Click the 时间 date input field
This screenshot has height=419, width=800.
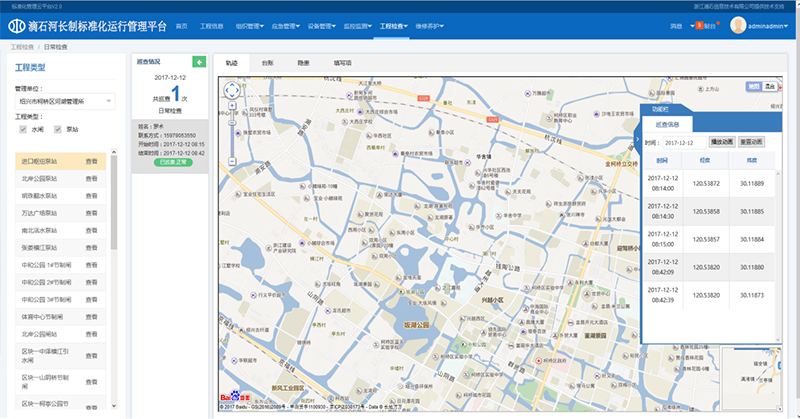click(x=684, y=143)
